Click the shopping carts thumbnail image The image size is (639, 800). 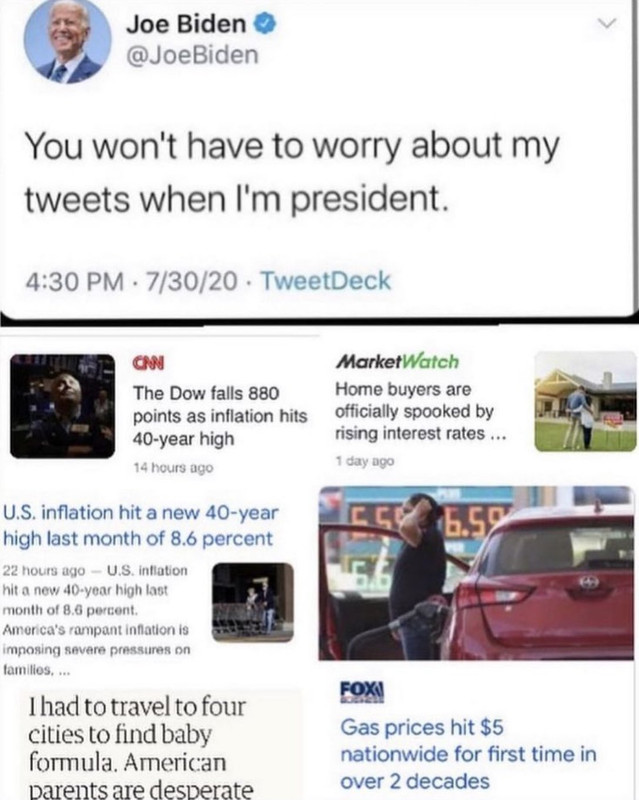(253, 602)
